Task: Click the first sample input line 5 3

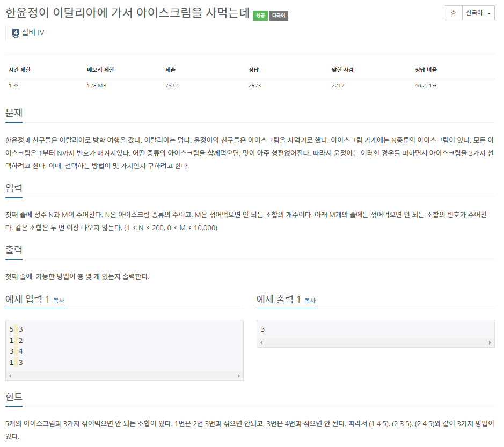Action: point(16,329)
